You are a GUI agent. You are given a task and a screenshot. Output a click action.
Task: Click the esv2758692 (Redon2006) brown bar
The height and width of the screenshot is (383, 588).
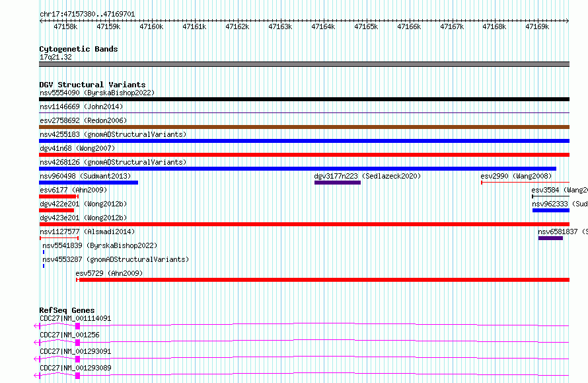point(304,127)
